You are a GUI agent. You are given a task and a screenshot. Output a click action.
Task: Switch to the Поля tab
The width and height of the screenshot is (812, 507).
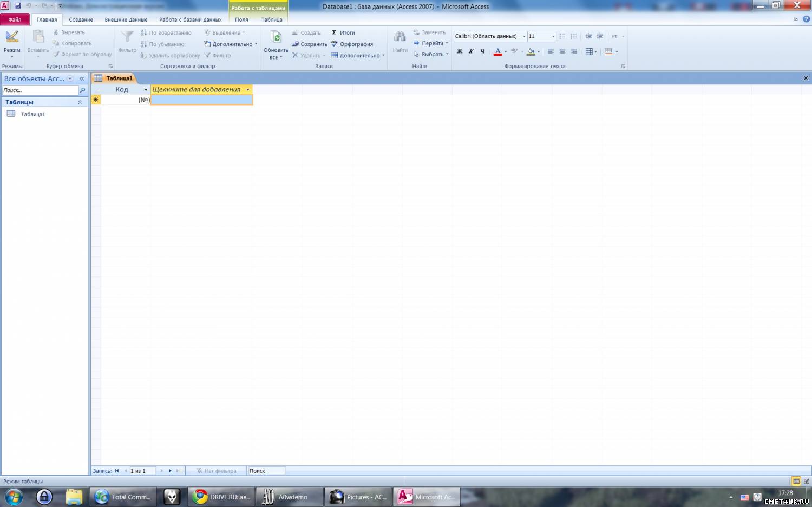(241, 19)
